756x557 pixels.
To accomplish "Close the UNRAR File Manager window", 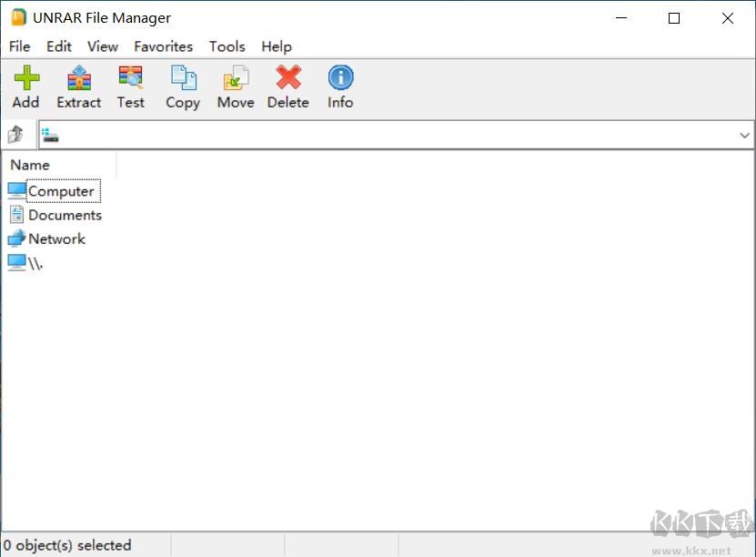I will click(x=728, y=18).
